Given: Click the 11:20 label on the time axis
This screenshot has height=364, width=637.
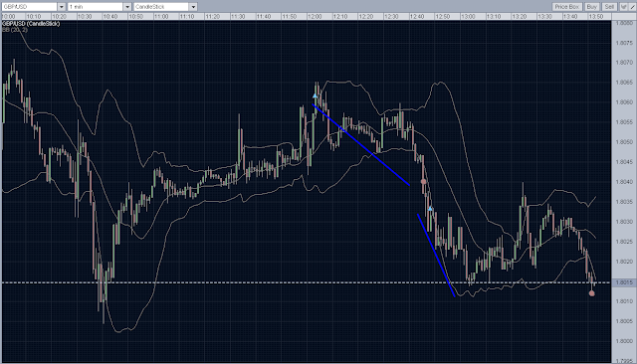Looking at the screenshot, I should (x=212, y=17).
